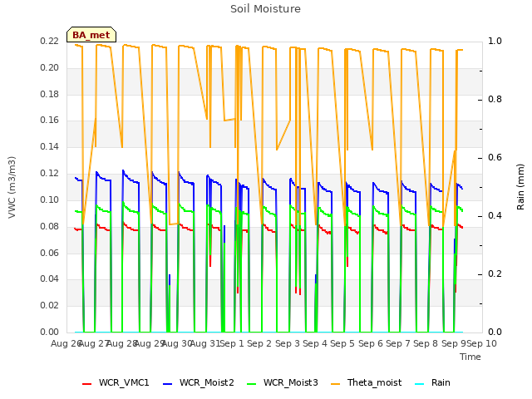This screenshot has width=532, height=399.
Task: Click the 0.18 VWC axis value
Action: click(x=49, y=94)
